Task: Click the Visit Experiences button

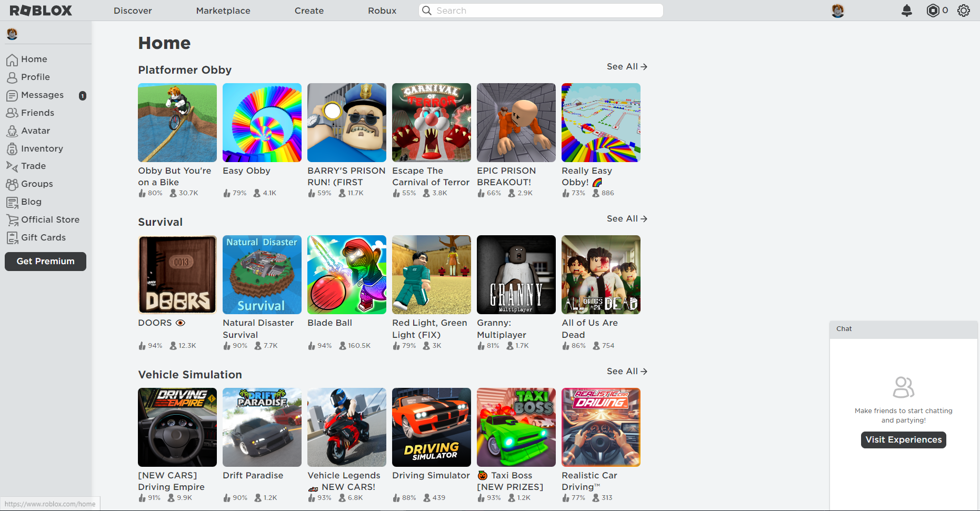Action: tap(904, 440)
